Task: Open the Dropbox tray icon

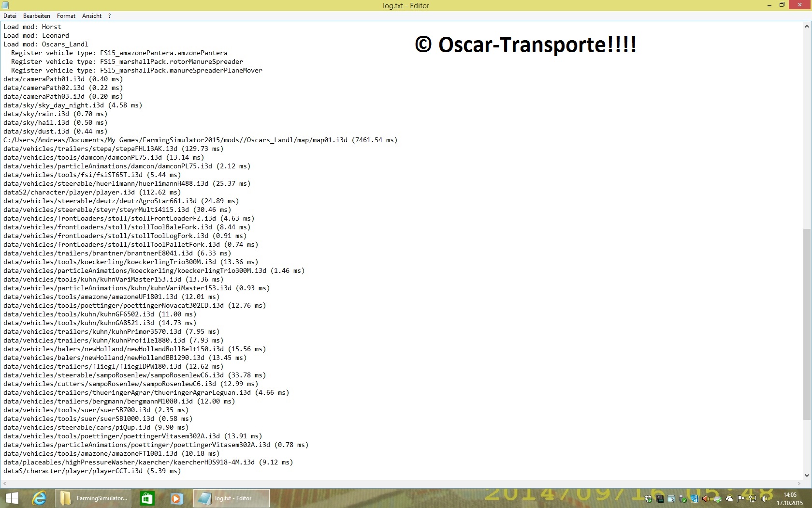Action: tap(648, 499)
